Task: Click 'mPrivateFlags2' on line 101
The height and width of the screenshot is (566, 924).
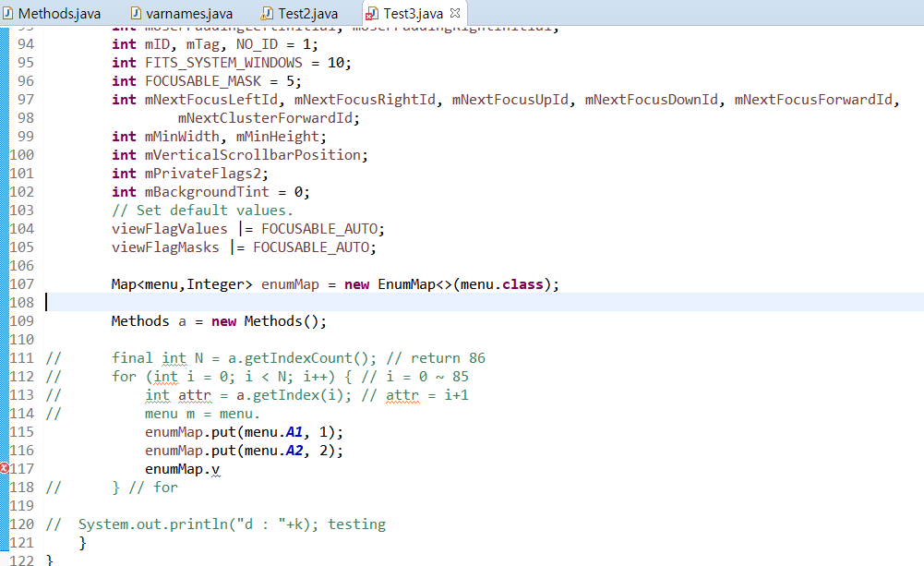Action: point(203,174)
